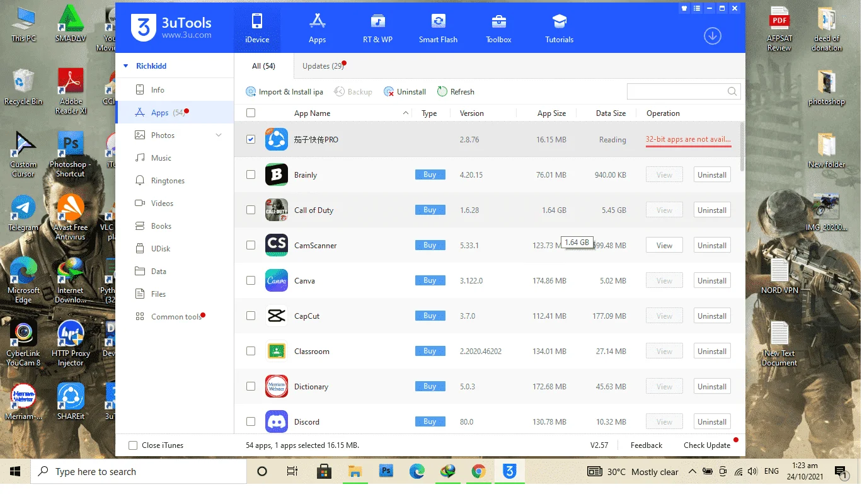Open the Apps store section
Image resolution: width=862 pixels, height=504 pixels.
[x=317, y=28]
